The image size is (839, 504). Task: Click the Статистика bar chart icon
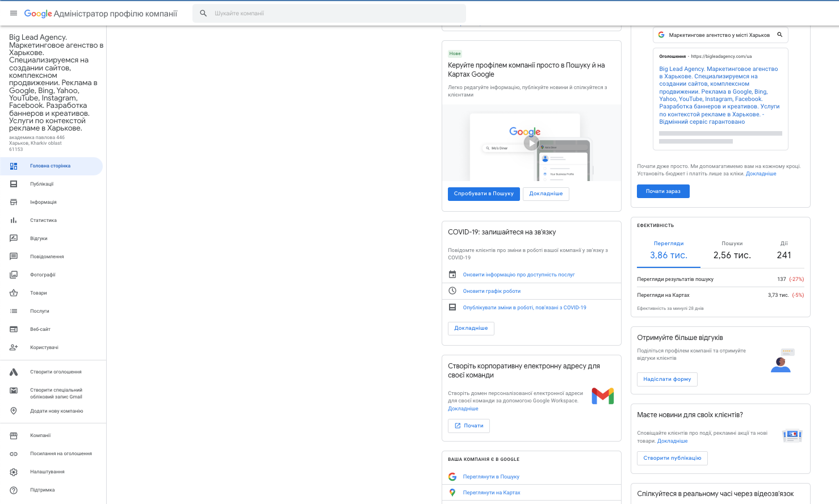click(x=14, y=220)
